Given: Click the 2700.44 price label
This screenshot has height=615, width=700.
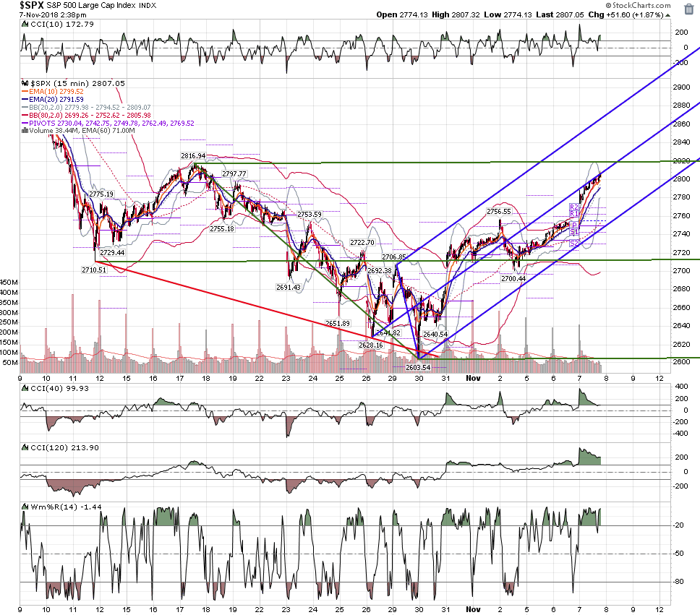Looking at the screenshot, I should click(513, 278).
